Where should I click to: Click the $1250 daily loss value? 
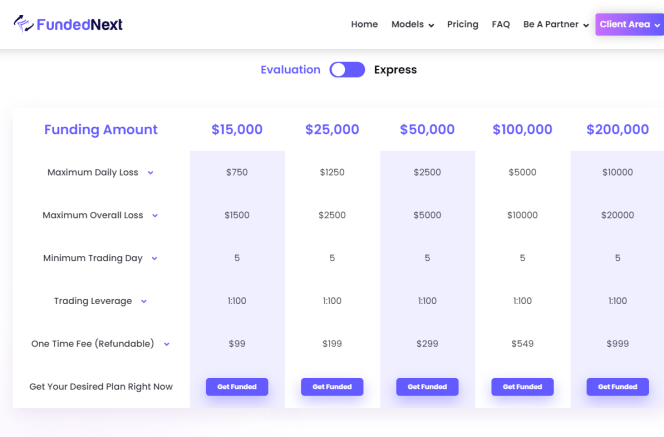click(x=332, y=172)
